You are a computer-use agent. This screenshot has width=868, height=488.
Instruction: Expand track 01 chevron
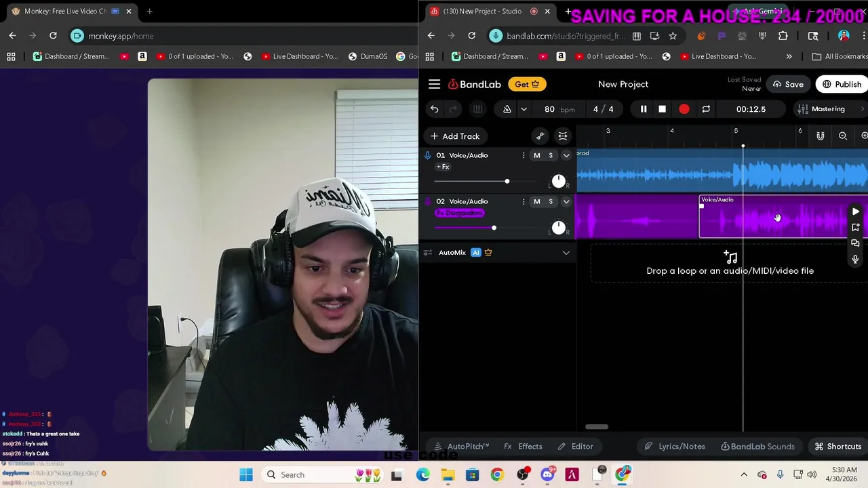click(x=566, y=155)
